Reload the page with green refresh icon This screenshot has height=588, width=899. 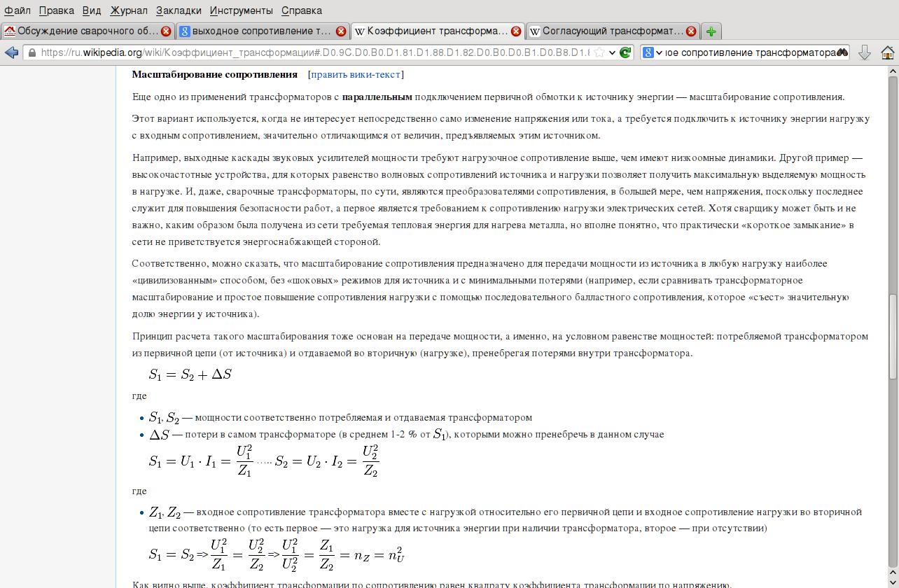pos(626,52)
